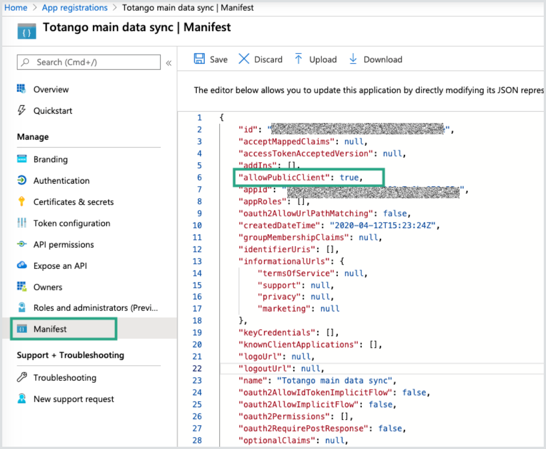This screenshot has height=449, width=546.
Task: Click the Download button label
Action: click(383, 60)
